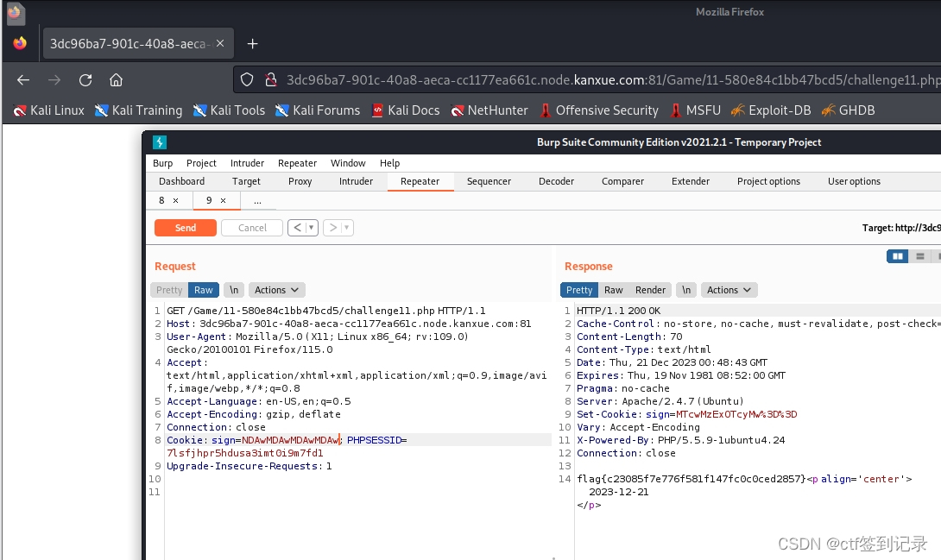Viewport: 941px width, 560px height.
Task: Reload the page in Firefox
Action: click(x=85, y=79)
